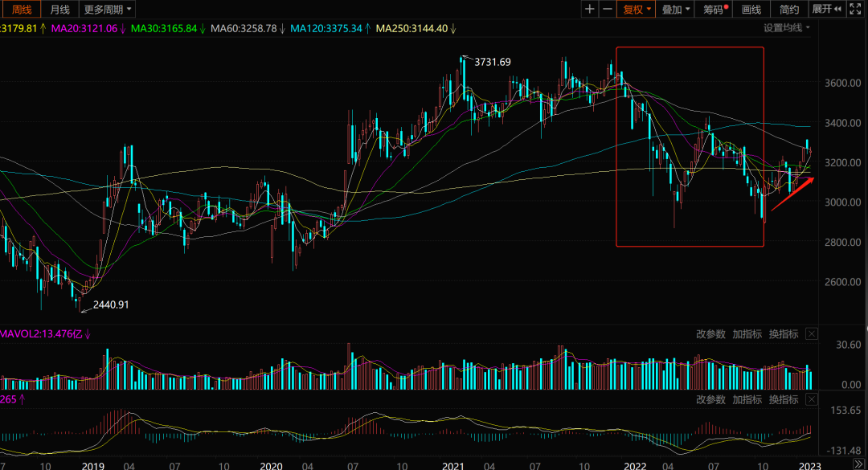Click the MAVOL2:13.476亿 label
This screenshot has height=470, width=868.
coord(41,333)
